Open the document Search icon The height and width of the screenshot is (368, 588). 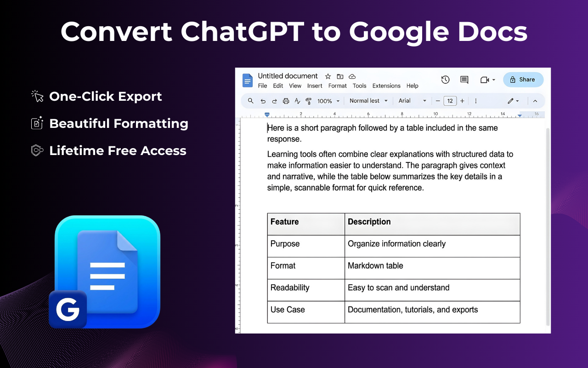pos(250,101)
